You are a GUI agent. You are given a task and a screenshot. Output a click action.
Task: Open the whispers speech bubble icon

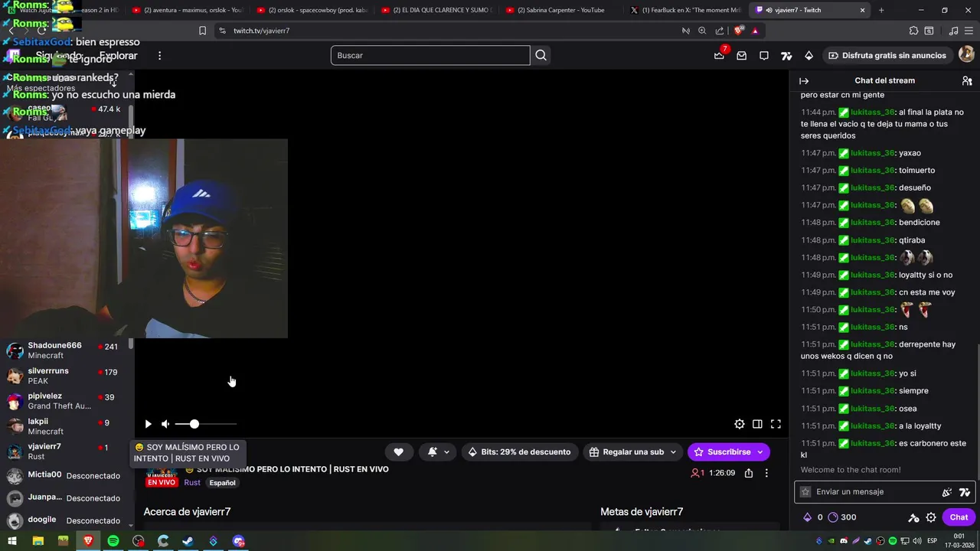click(x=763, y=55)
